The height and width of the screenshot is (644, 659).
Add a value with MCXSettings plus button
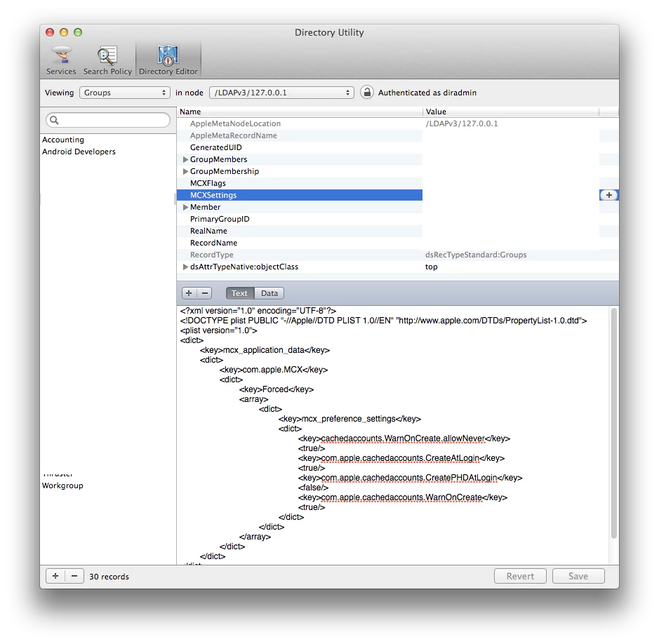click(x=608, y=195)
